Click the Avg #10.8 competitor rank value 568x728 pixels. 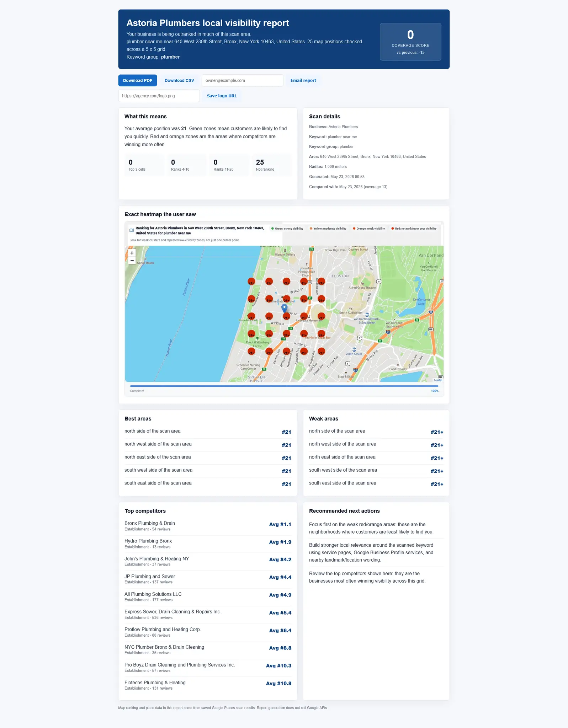pos(278,684)
